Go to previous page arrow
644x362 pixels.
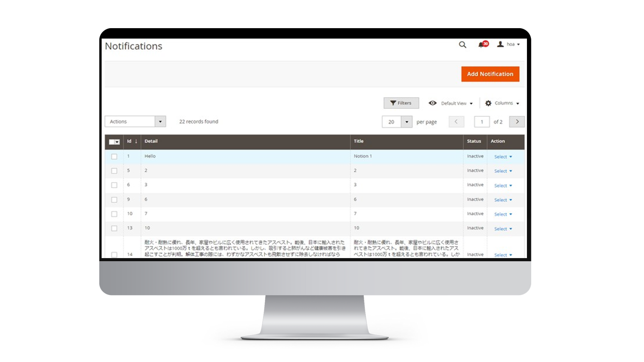pyautogui.click(x=456, y=122)
